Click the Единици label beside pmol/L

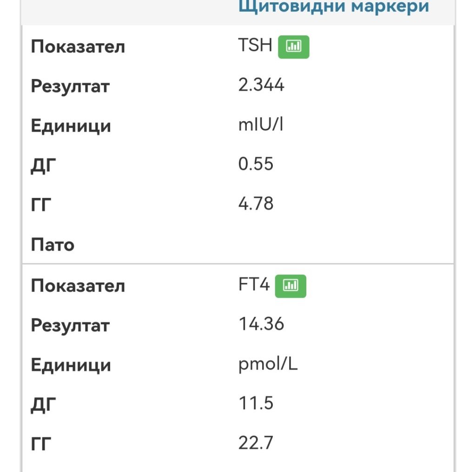[x=71, y=365]
